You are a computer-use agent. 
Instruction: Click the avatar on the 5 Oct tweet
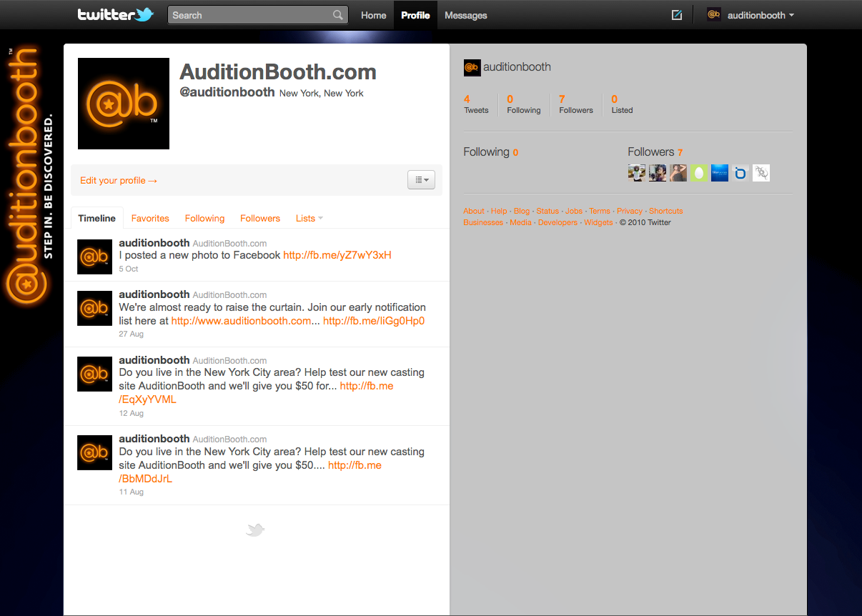click(x=95, y=257)
